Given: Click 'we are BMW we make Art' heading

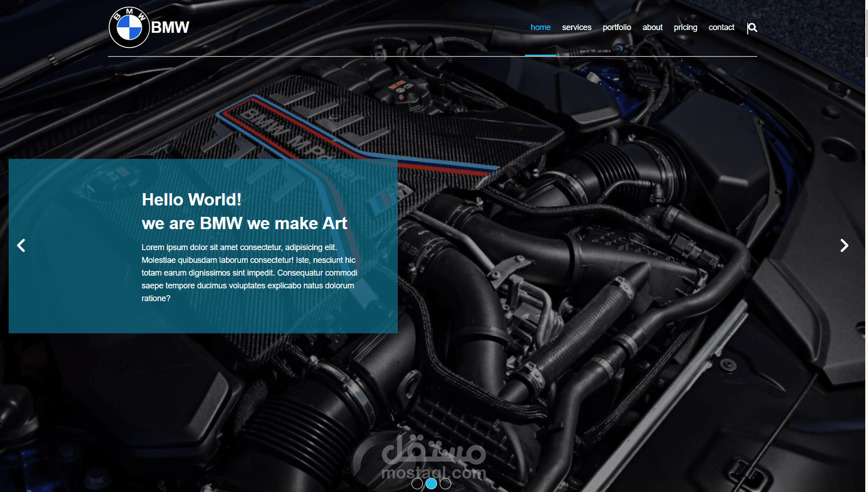Looking at the screenshot, I should click(x=244, y=223).
